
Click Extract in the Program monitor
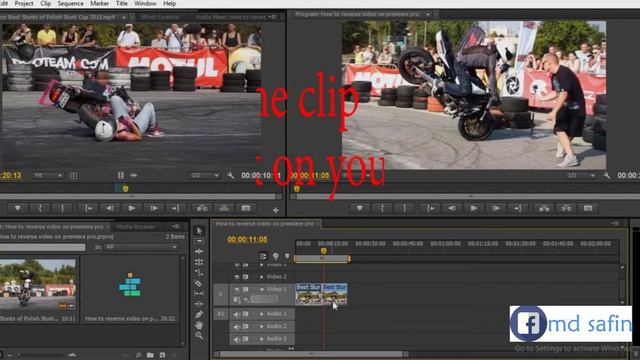pos(566,208)
